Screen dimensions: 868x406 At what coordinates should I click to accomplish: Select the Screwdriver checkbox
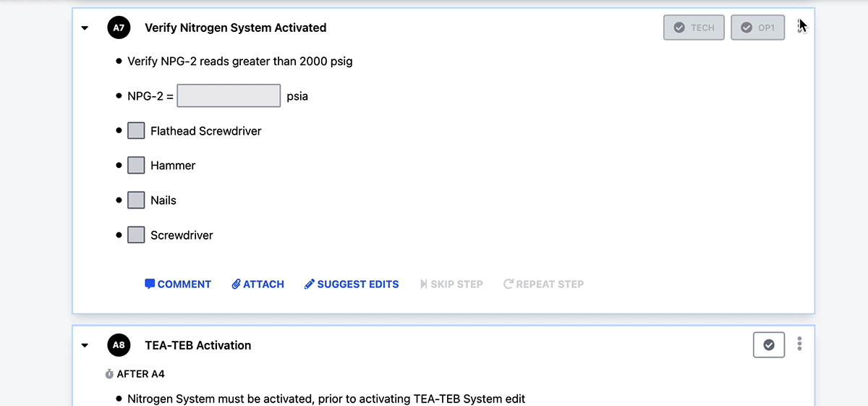pos(136,235)
